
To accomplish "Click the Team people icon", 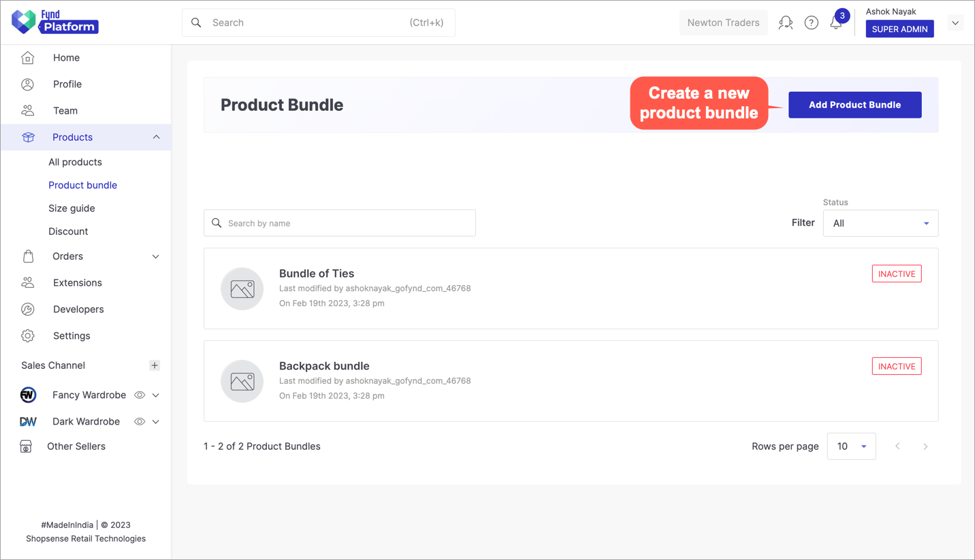I will 27,110.
